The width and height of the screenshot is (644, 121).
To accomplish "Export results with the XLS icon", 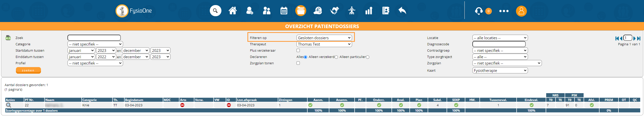I will (x=8, y=38).
